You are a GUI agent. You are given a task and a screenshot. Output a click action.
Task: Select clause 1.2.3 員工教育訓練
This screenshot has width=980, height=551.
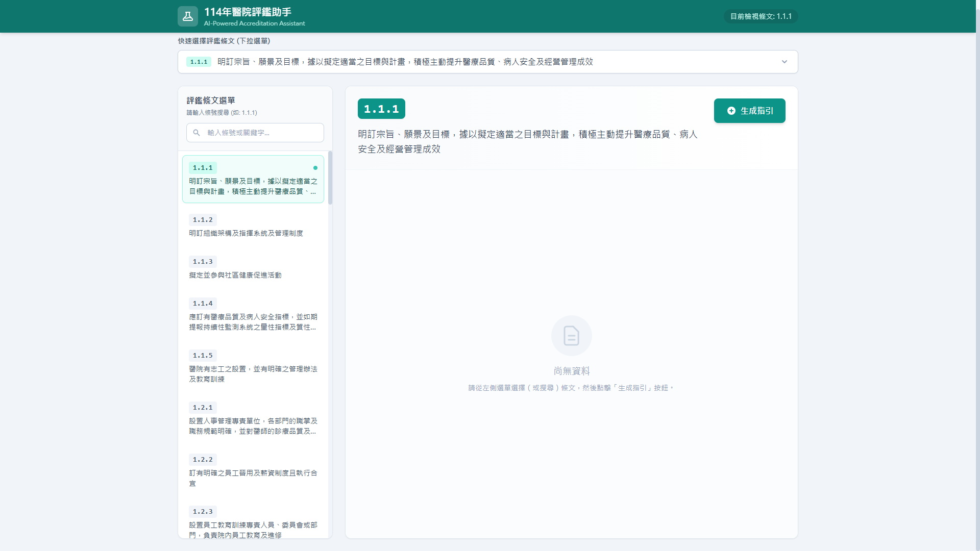(x=253, y=523)
